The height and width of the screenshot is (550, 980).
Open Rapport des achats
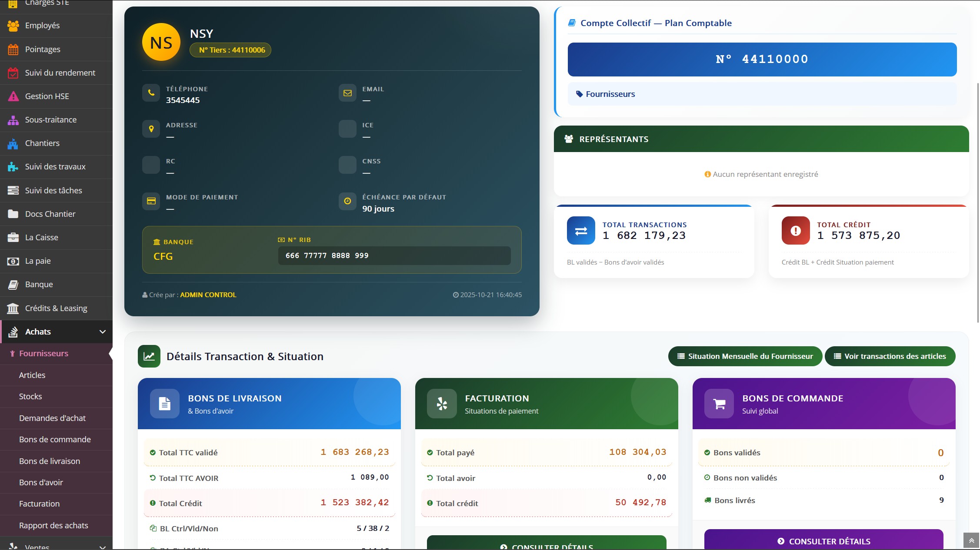pyautogui.click(x=56, y=526)
